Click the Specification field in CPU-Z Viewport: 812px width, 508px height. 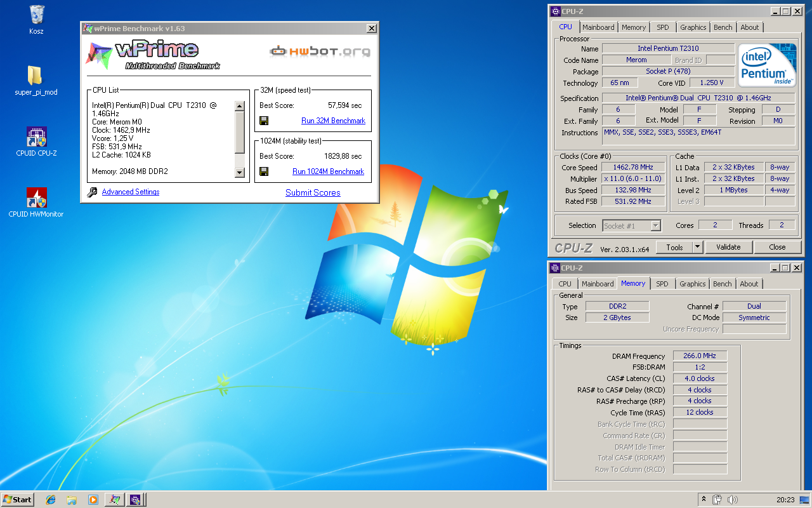[x=698, y=98]
